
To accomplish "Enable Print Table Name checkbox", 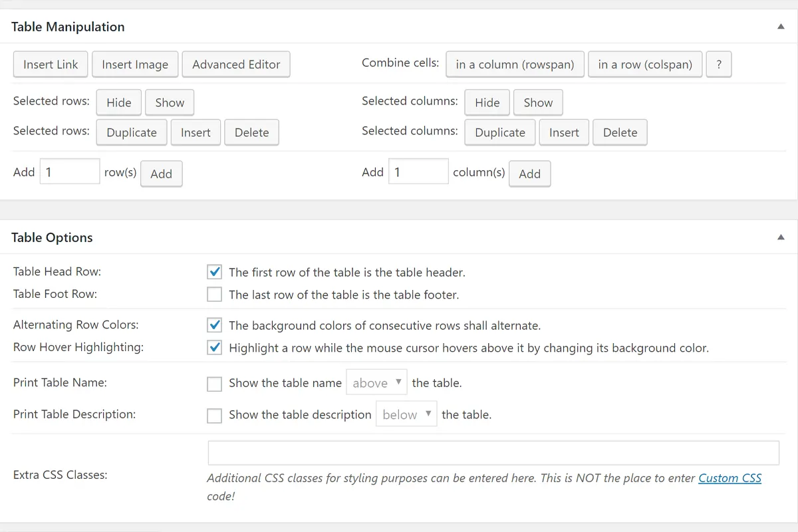I will point(214,384).
